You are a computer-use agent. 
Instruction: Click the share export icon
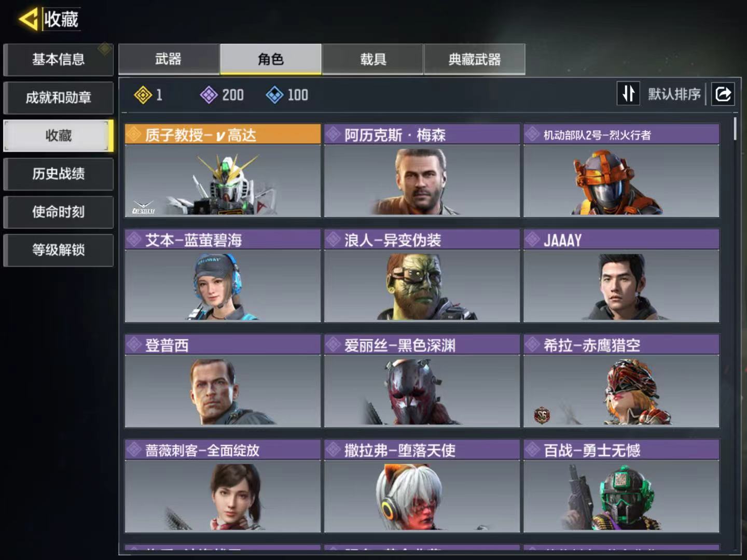(x=723, y=94)
